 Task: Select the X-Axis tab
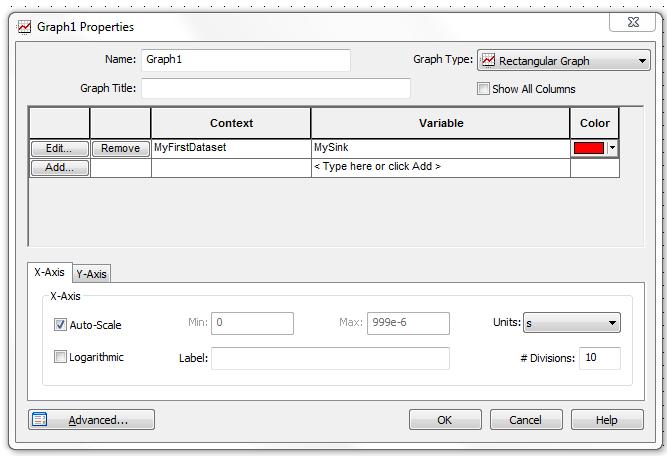point(49,272)
